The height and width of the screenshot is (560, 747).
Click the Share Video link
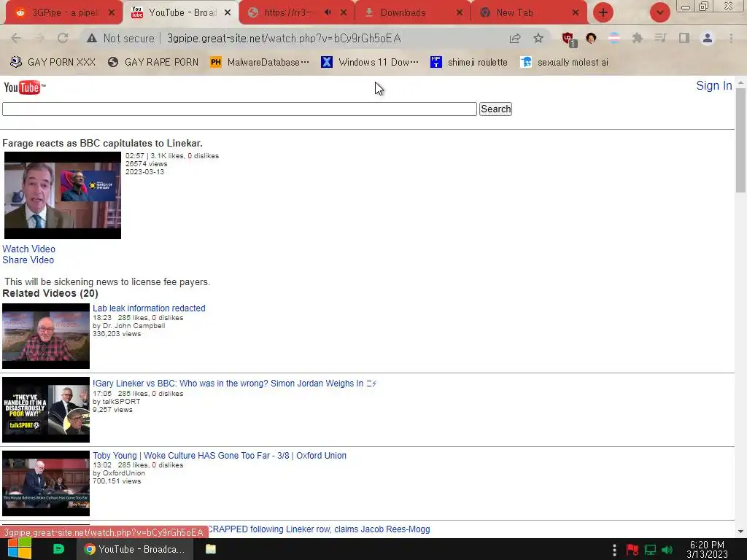(x=28, y=260)
